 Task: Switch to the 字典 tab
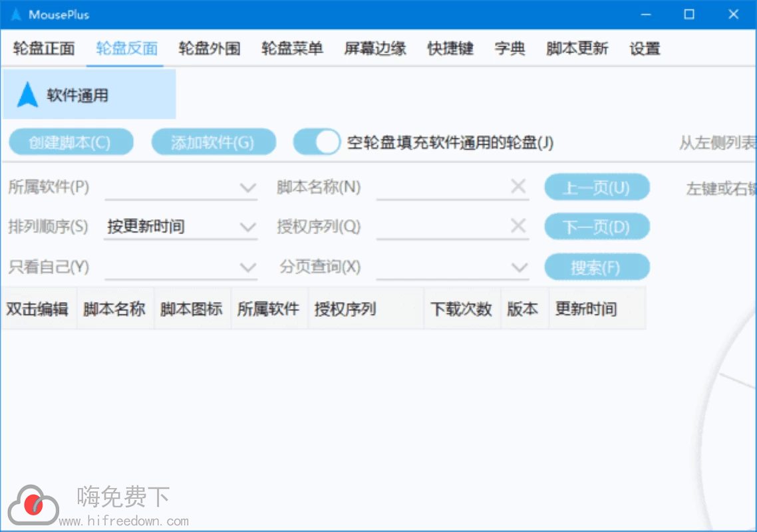coord(510,49)
